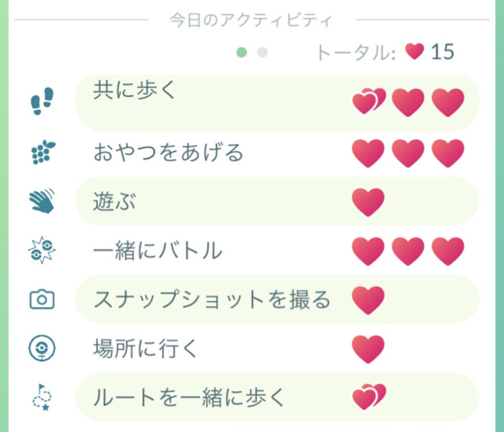Click the スナップショットを撮る label

(211, 300)
